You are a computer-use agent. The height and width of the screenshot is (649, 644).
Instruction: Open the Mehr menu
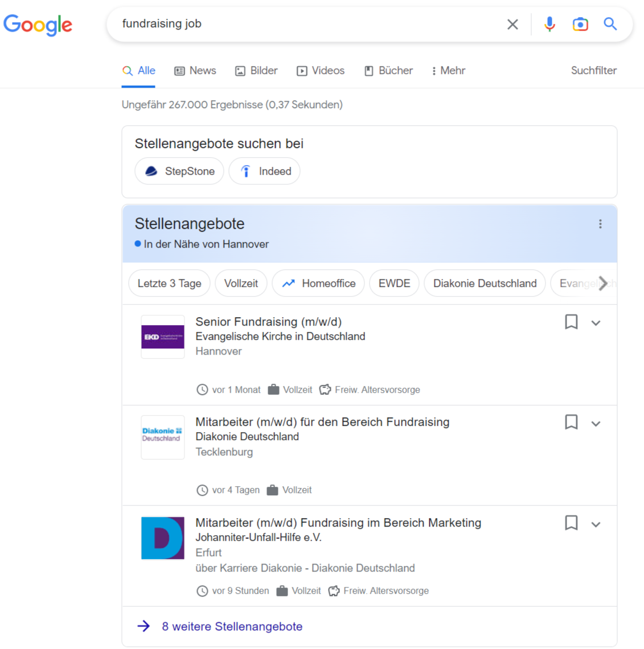click(x=449, y=71)
